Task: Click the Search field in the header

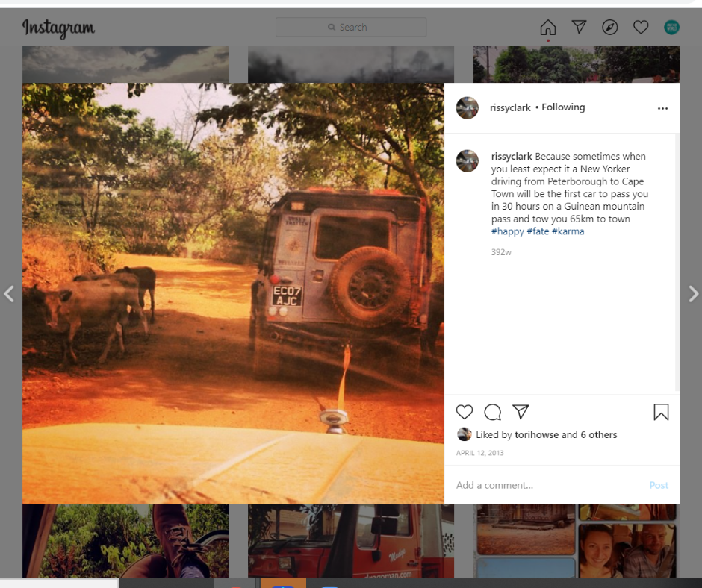Action: [351, 28]
